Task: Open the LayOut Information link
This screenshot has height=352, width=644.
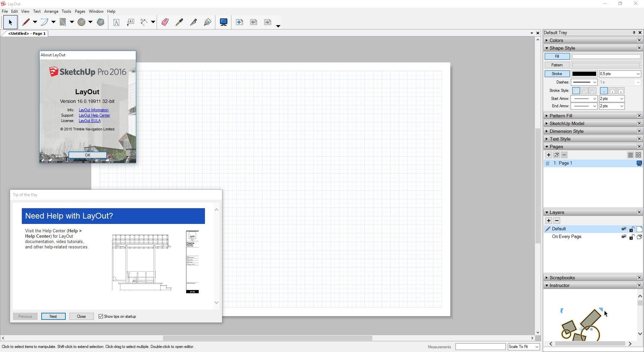Action: coord(94,110)
